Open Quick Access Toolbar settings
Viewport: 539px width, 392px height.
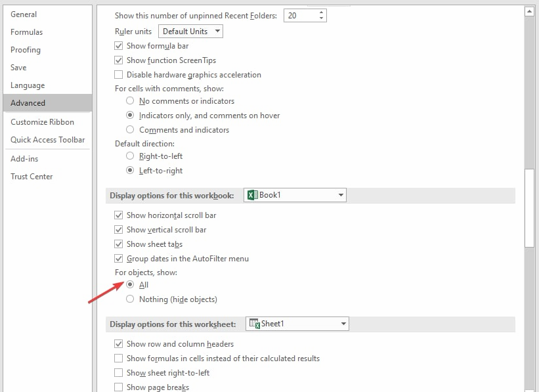(47, 140)
